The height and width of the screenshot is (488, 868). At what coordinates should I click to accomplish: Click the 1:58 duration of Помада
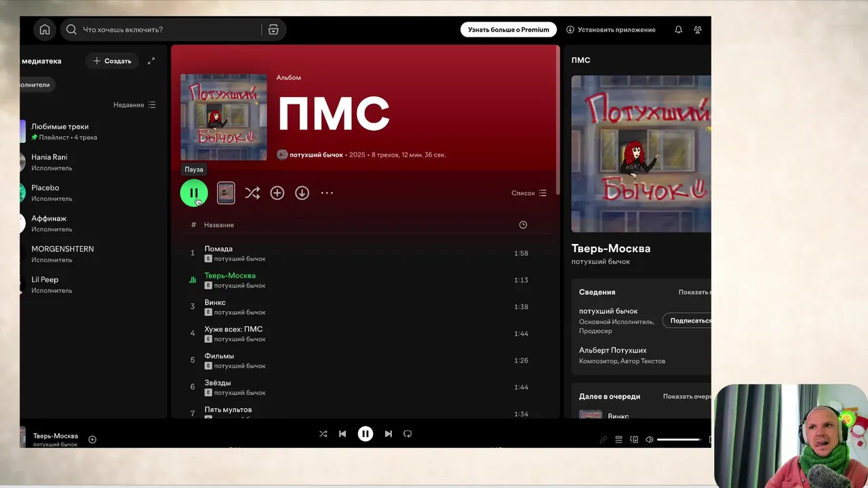[x=521, y=253]
